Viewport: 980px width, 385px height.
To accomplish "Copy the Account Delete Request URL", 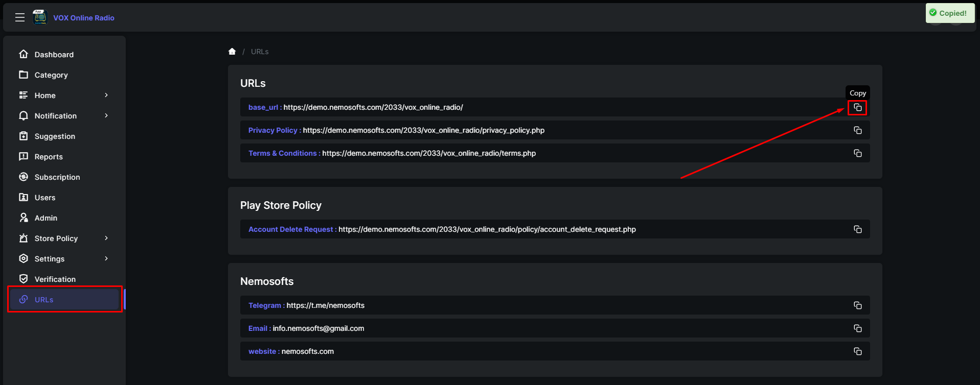I will tap(858, 230).
